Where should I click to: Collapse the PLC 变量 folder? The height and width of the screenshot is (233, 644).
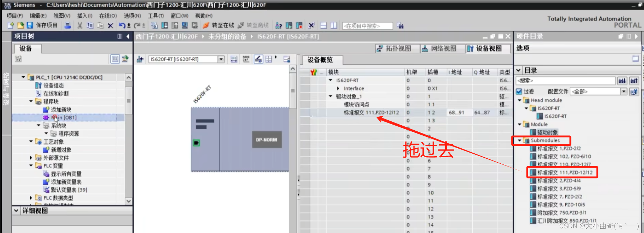pyautogui.click(x=31, y=166)
